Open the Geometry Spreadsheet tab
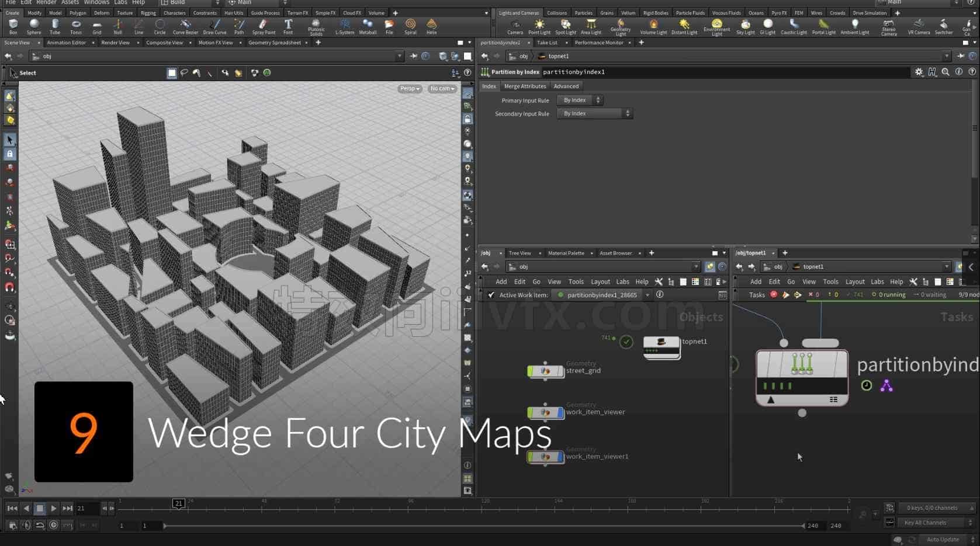Image resolution: width=980 pixels, height=546 pixels. click(x=275, y=43)
